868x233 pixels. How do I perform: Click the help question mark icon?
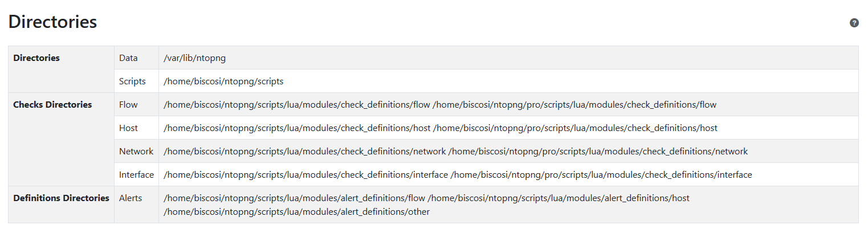click(854, 23)
